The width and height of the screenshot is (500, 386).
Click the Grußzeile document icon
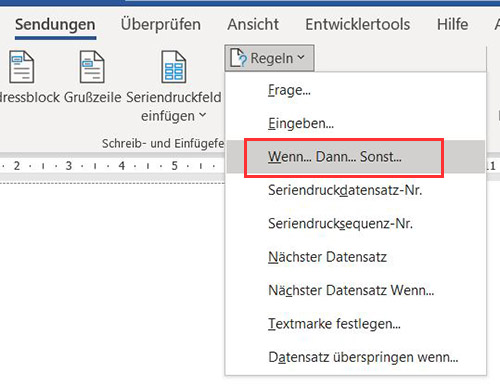tap(92, 67)
